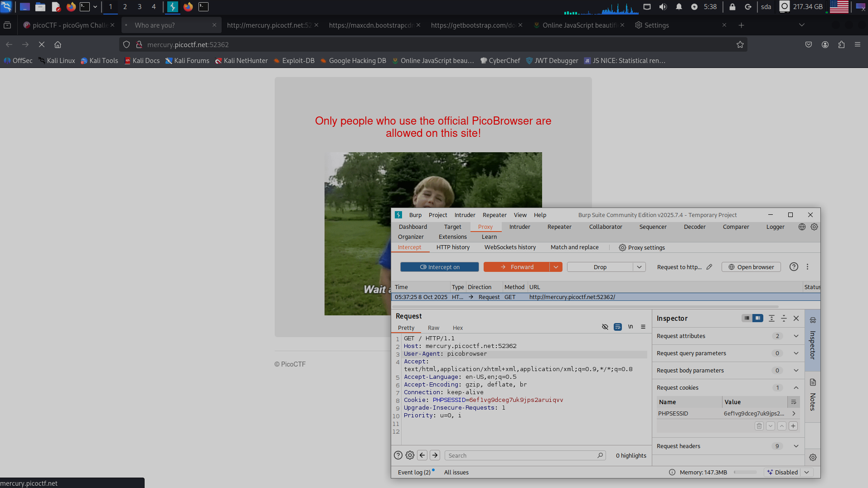Viewport: 868px width, 488px height.
Task: Open the Repeater tab
Action: 559,227
